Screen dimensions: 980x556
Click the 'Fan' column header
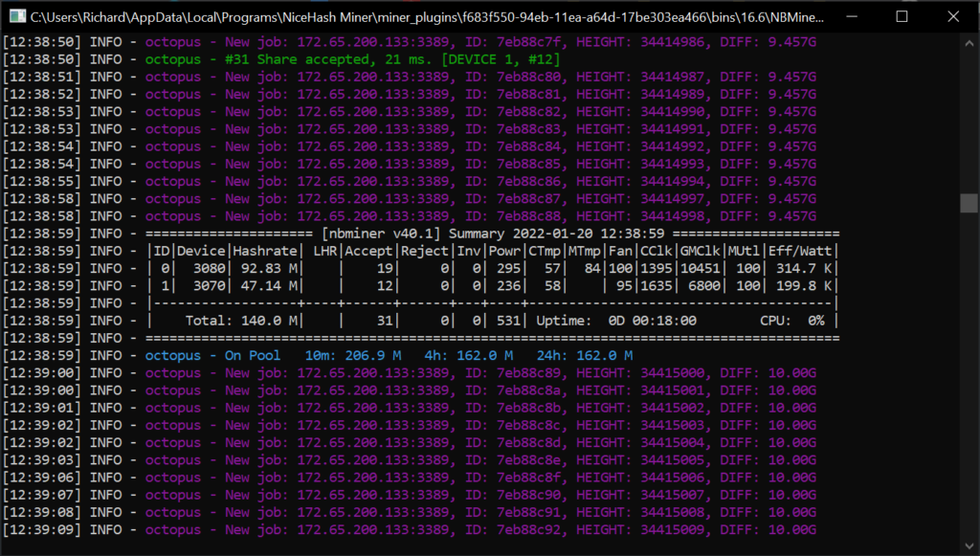tap(620, 251)
